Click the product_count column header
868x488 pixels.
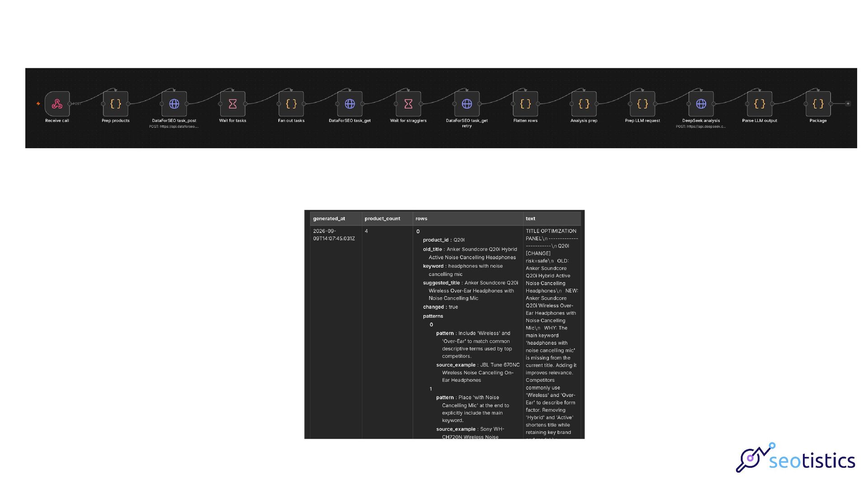coord(387,219)
